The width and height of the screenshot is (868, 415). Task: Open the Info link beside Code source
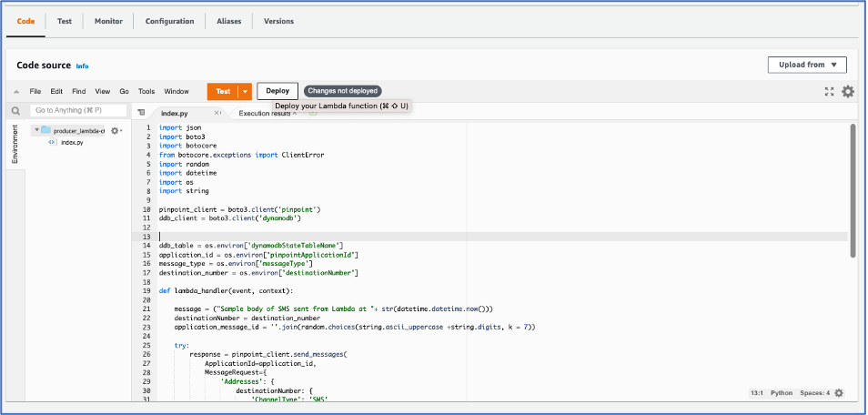(x=83, y=66)
